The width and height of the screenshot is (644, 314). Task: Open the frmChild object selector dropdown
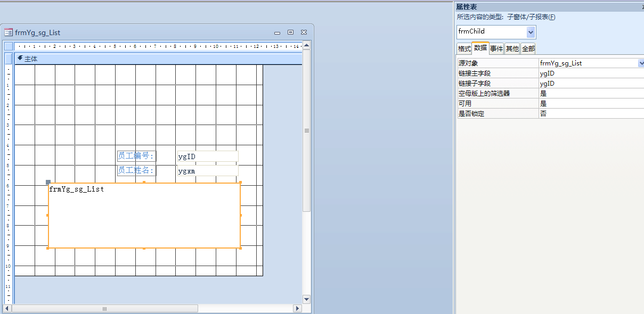coord(531,32)
